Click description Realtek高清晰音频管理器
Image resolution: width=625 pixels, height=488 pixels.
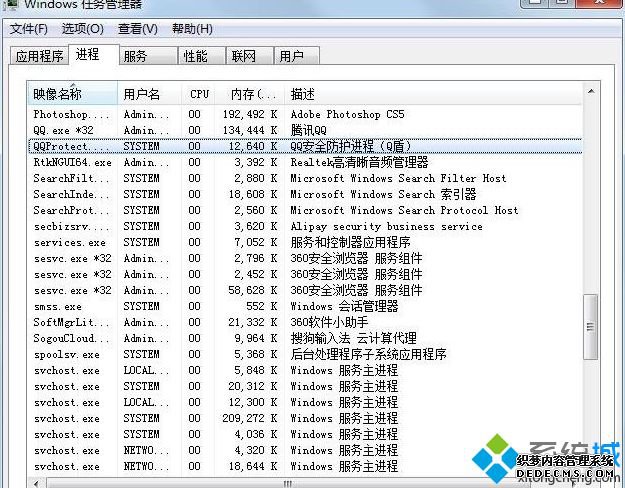click(x=360, y=162)
